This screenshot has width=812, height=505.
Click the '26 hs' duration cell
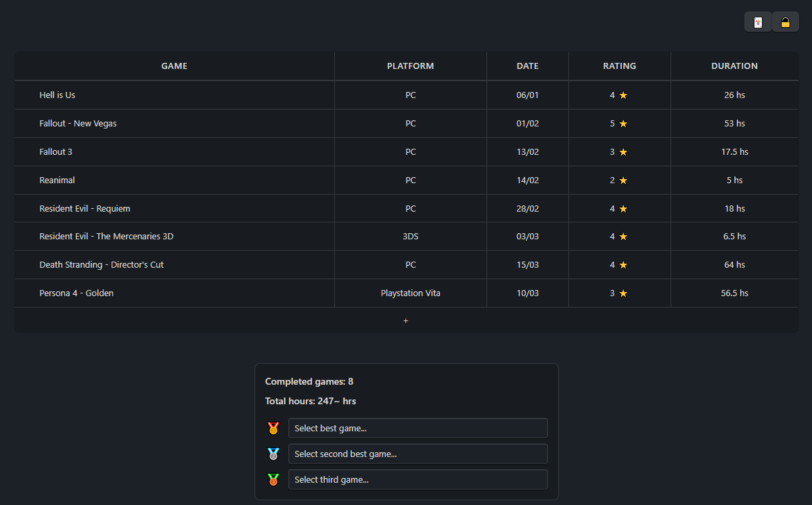pos(735,95)
